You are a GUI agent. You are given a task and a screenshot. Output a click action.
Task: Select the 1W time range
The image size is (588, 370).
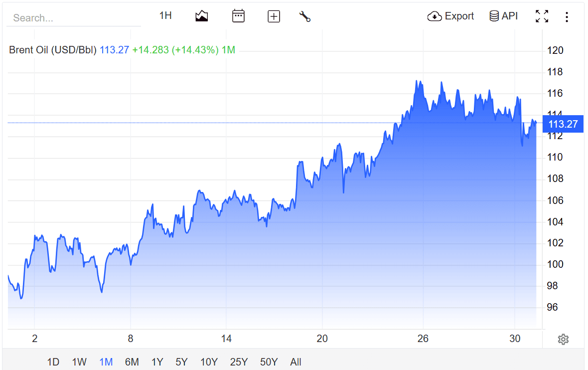point(79,362)
